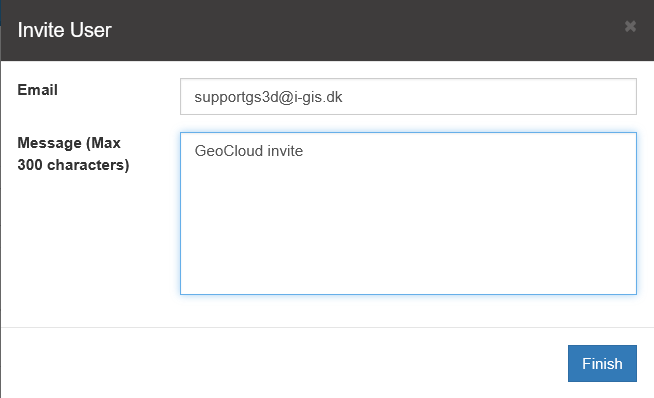Close the Invite User dialog with X

pos(630,26)
